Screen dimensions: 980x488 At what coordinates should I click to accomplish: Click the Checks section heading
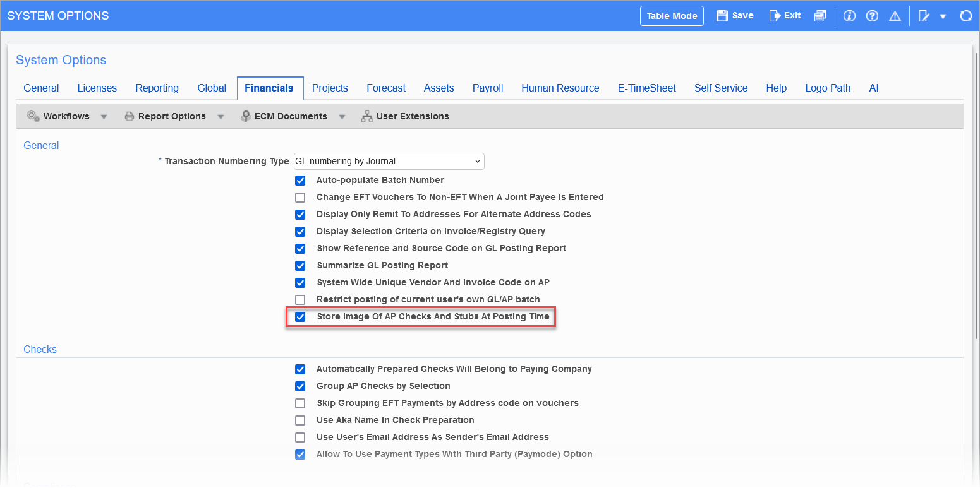pos(40,350)
